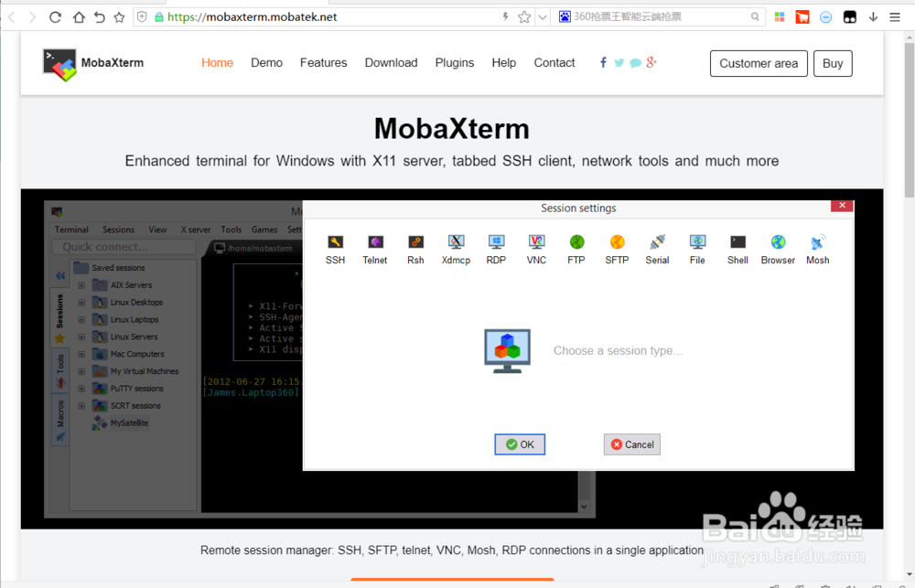
Task: Go to the browser home page
Action: point(79,16)
